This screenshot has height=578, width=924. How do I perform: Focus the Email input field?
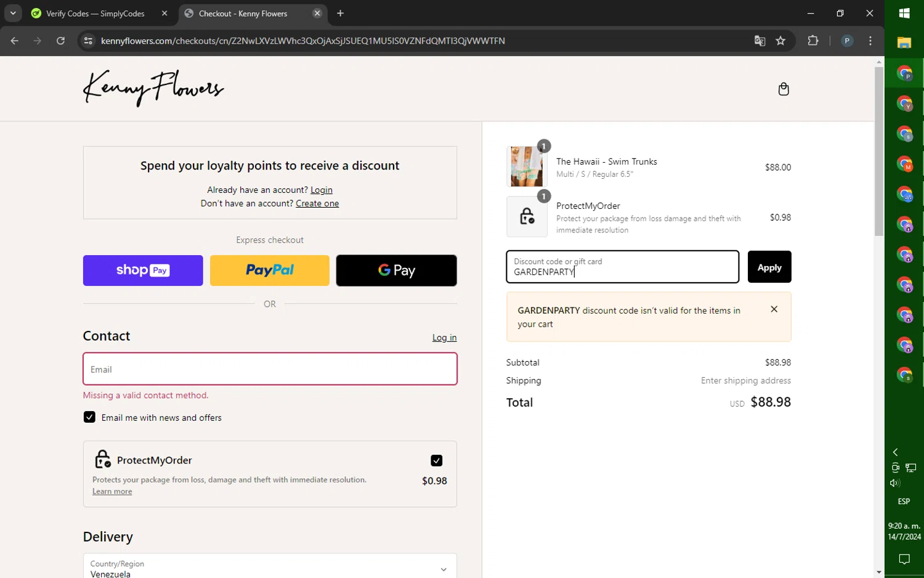pyautogui.click(x=270, y=369)
